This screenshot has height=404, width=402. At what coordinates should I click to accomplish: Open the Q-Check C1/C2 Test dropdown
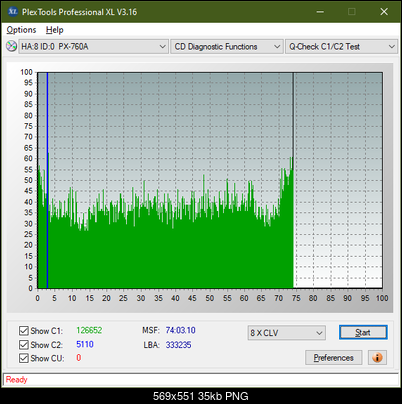tap(341, 47)
